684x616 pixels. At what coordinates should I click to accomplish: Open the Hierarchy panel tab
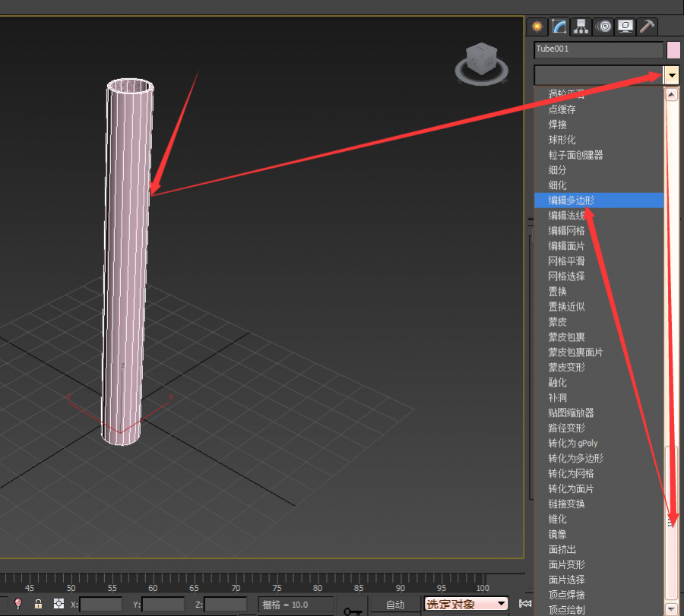pyautogui.click(x=581, y=27)
